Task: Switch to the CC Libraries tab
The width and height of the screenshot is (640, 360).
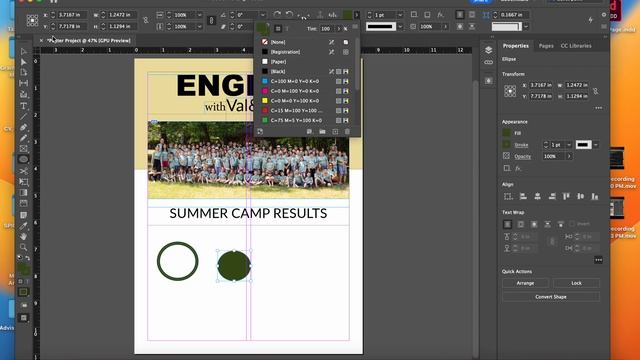Action: (576, 46)
